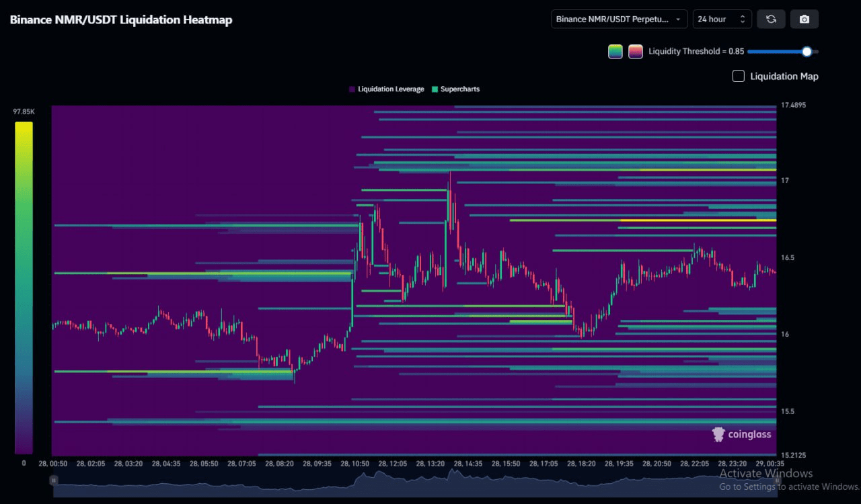Click the 17 price axis label
The height and width of the screenshot is (504, 861).
click(784, 181)
